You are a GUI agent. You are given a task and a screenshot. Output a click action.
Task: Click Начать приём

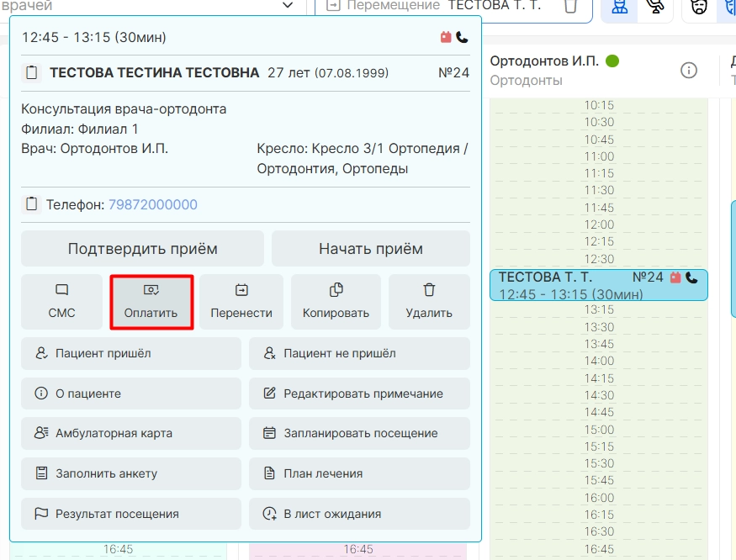click(x=370, y=248)
